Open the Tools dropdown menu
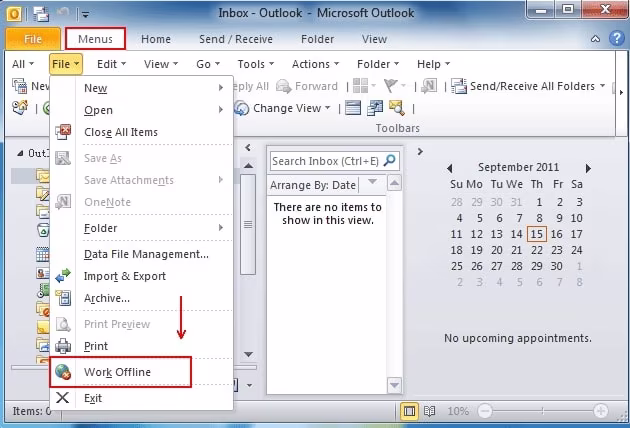630x428 pixels. (256, 64)
